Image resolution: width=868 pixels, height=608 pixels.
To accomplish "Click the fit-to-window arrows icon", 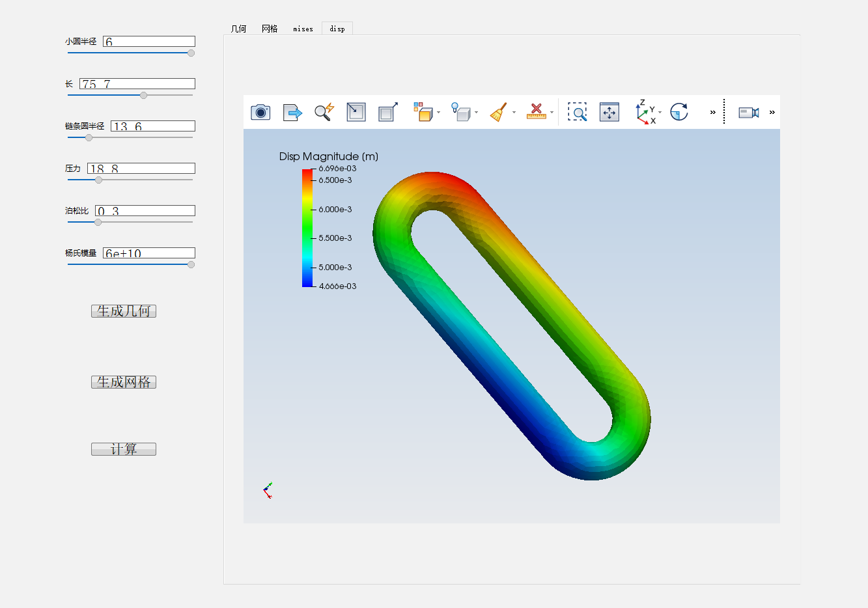I will pyautogui.click(x=609, y=112).
